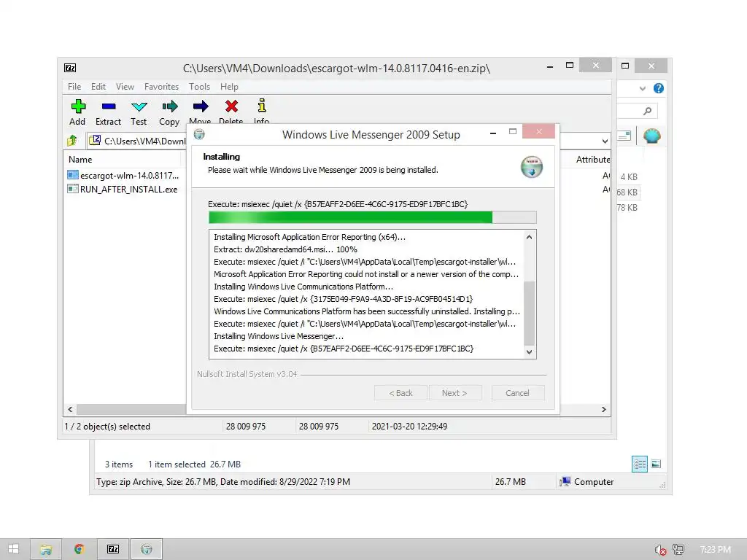The image size is (747, 560).
Task: Click the 7:23 PM taskbar clock
Action: pos(715,550)
